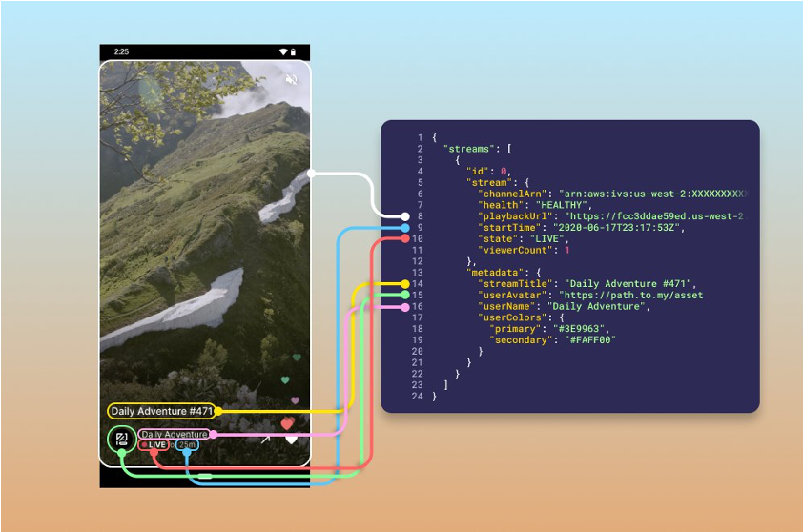Click the "secondary": "#FAFF00" line

tap(552, 340)
